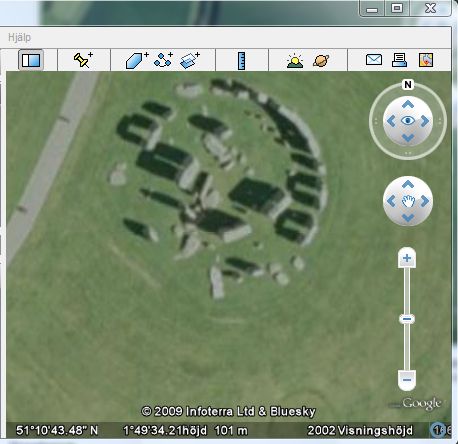The image size is (458, 444).
Task: Zoom in with the plus button
Action: tap(407, 258)
